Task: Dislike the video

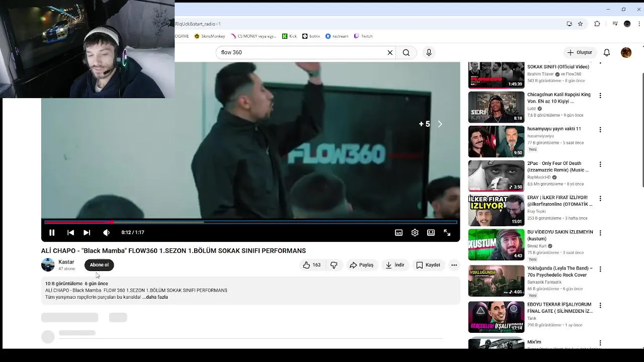Action: (x=334, y=265)
